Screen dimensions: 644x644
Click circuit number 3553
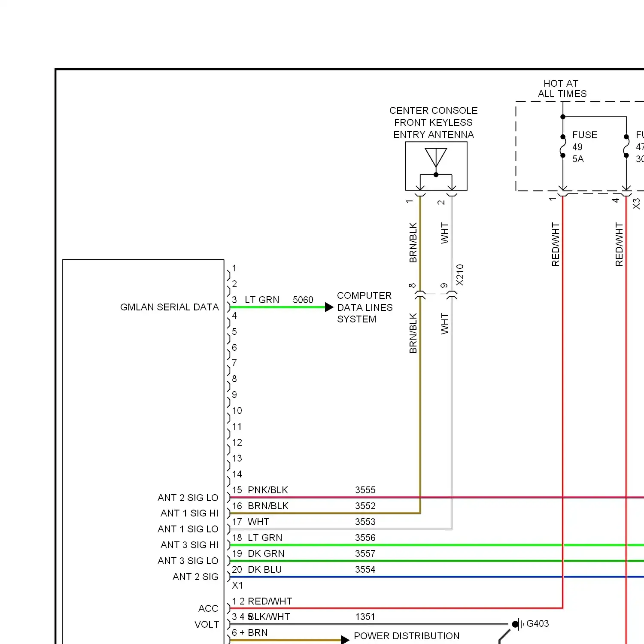[365, 522]
